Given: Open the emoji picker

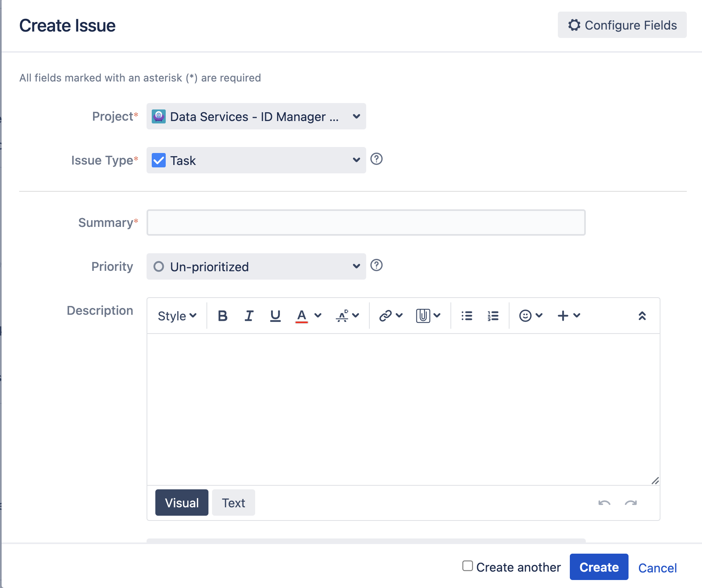Looking at the screenshot, I should coord(531,316).
